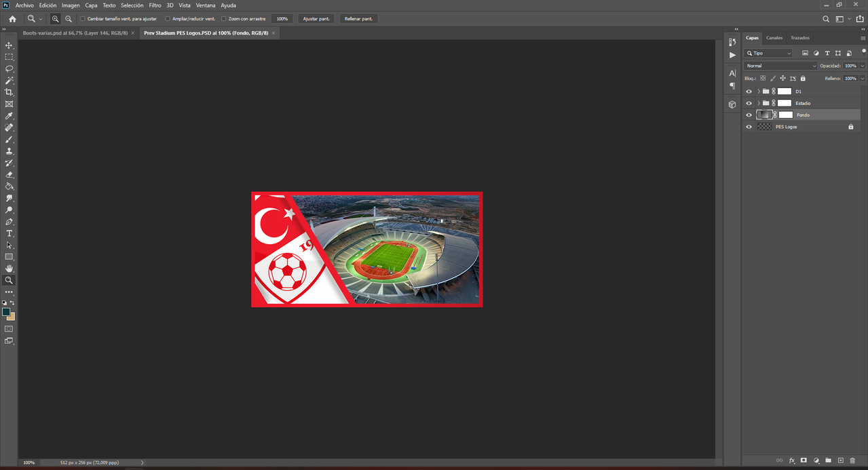868x470 pixels.
Task: Select the Eraser tool
Action: 9,174
